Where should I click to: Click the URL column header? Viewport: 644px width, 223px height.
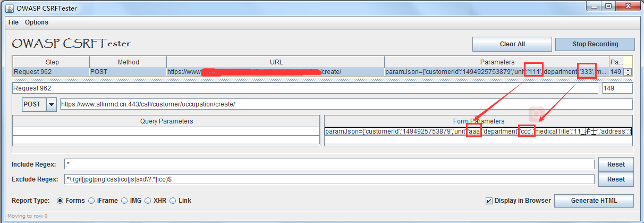[x=276, y=62]
